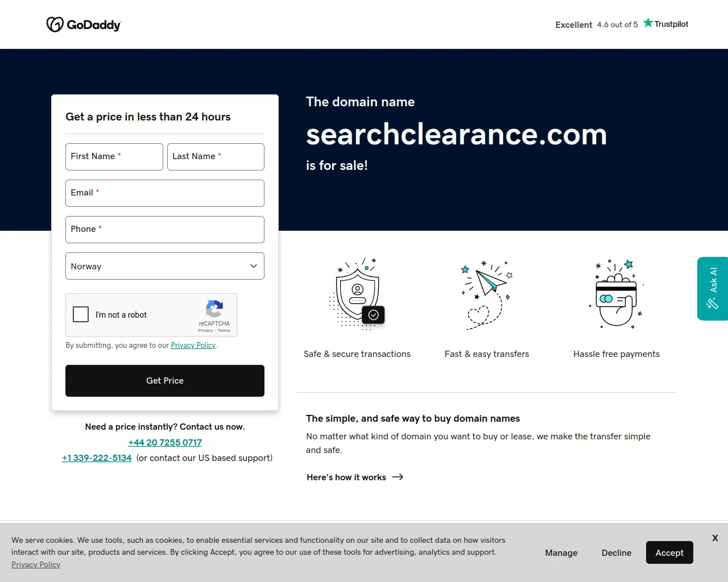
Task: Accept all cookies
Action: (x=669, y=552)
